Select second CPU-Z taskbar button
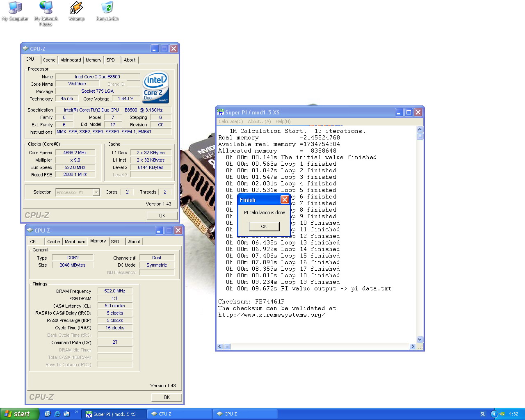 coord(245,414)
